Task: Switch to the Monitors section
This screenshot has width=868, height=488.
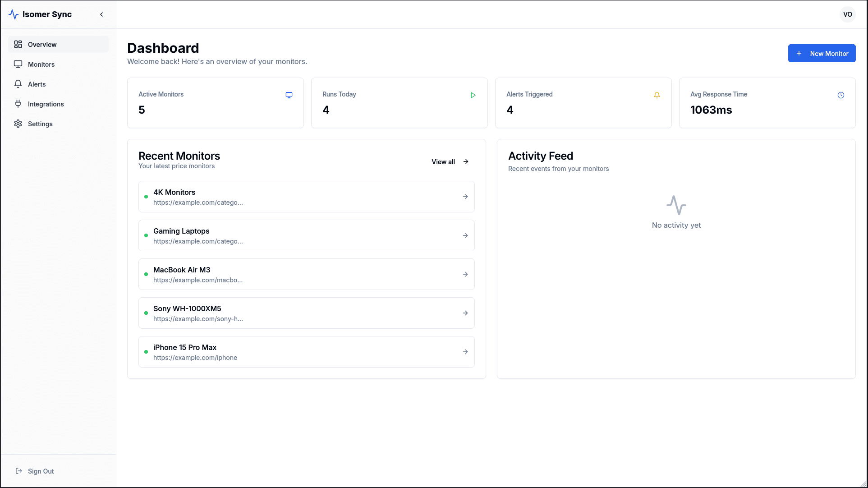Action: tap(41, 64)
